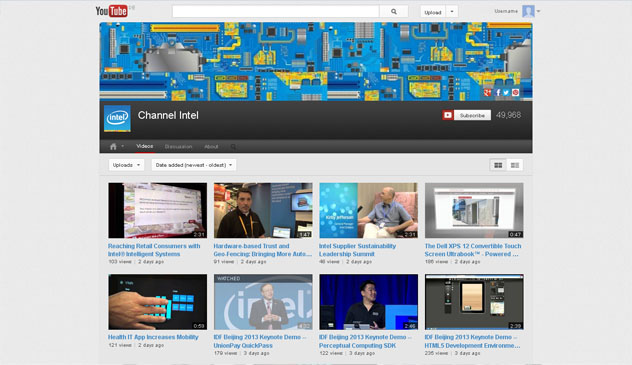Click The Dell XPS 12 Convertible title

(473, 250)
